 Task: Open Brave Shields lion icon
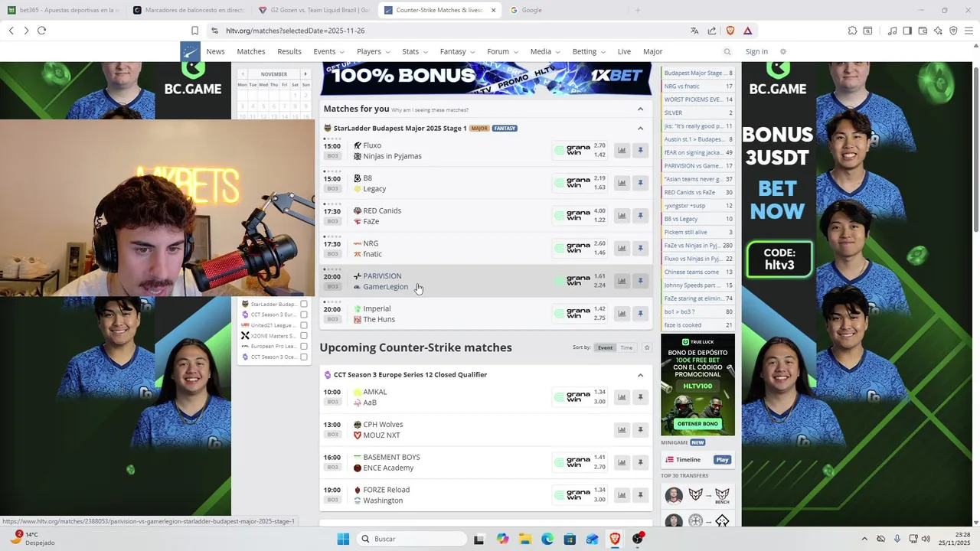[x=730, y=31]
